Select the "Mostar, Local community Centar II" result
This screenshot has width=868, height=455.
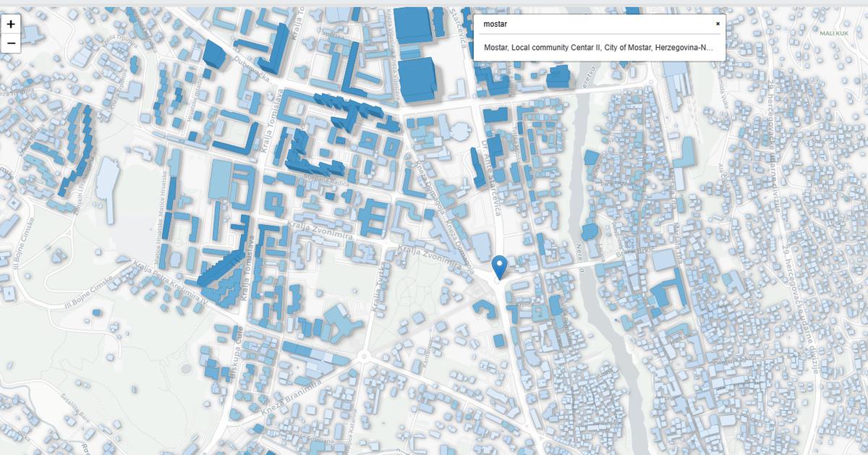pos(598,48)
